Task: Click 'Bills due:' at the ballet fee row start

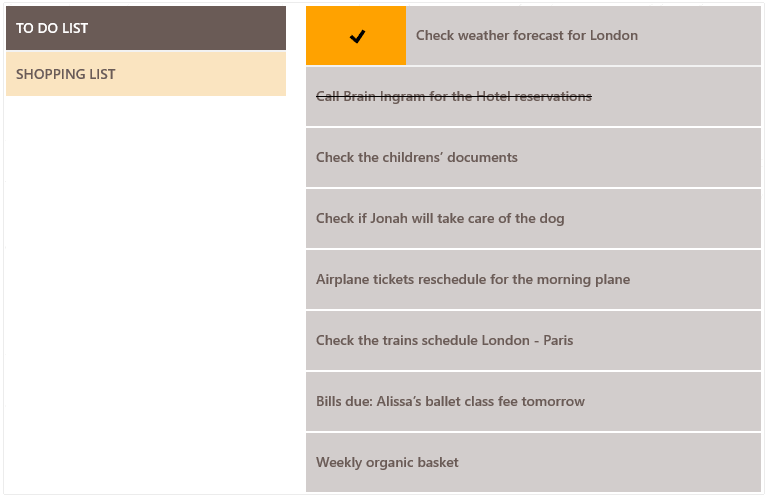Action: (343, 402)
